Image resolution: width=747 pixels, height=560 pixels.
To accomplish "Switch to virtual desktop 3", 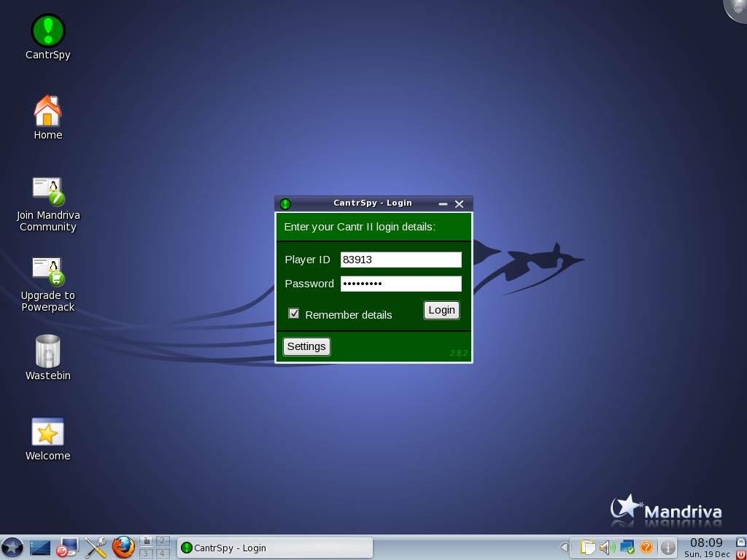I will point(146,553).
